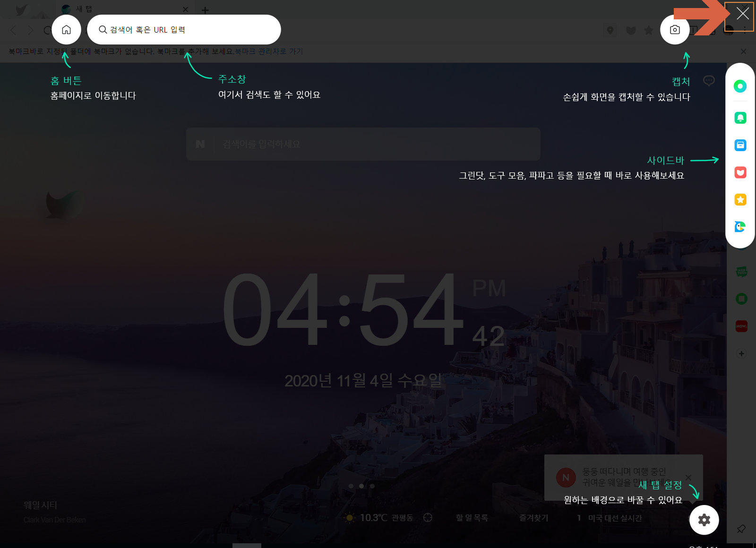This screenshot has height=548, width=756.
Task: Open the Papago parrot translator icon
Action: point(740,227)
